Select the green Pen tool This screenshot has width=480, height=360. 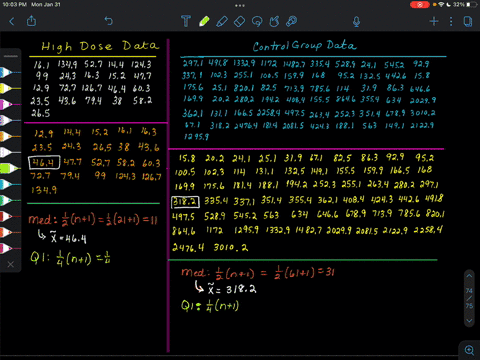(204, 21)
